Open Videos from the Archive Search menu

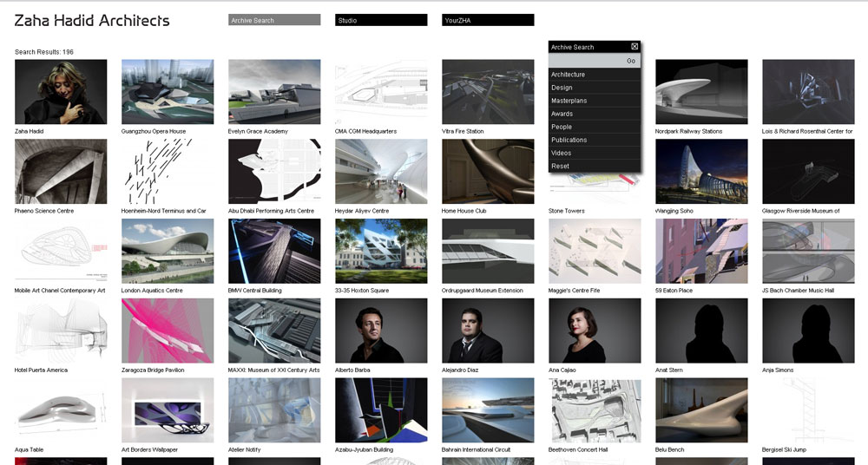[595, 153]
